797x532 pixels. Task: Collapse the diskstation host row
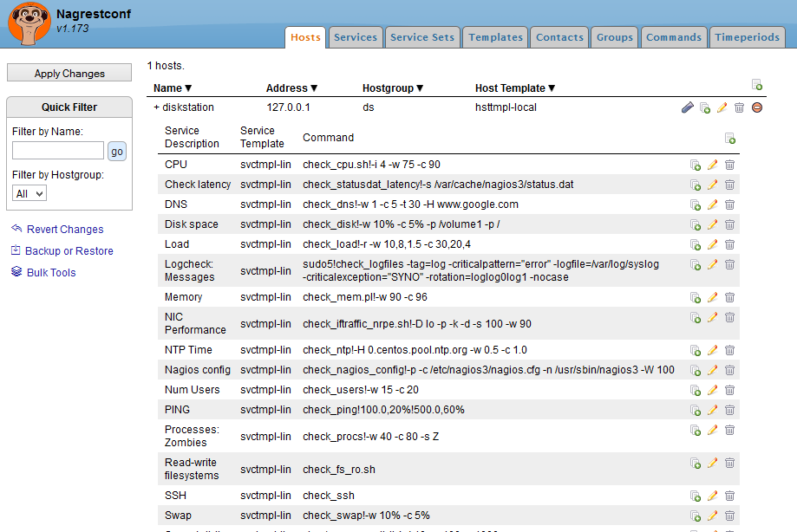156,107
